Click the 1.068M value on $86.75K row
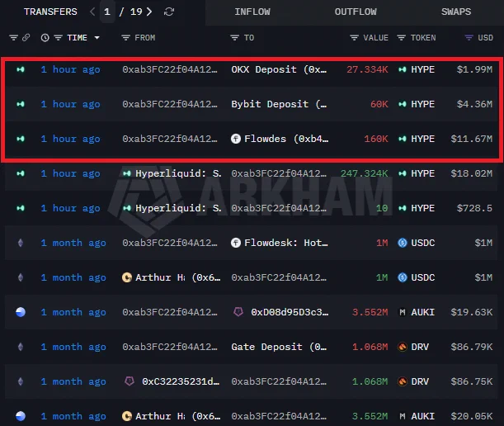This screenshot has height=426, width=504. 370,381
